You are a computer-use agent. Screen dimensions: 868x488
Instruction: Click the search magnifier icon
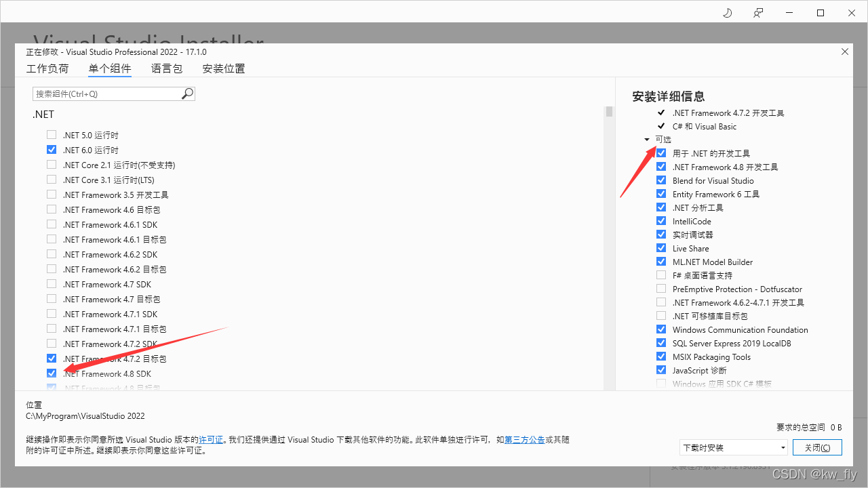pos(188,94)
